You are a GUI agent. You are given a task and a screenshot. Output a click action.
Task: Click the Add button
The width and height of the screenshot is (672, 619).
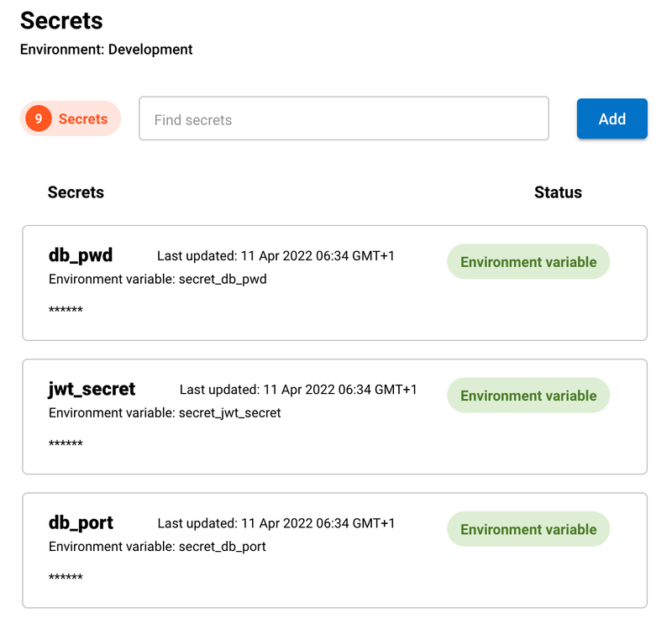click(x=612, y=118)
